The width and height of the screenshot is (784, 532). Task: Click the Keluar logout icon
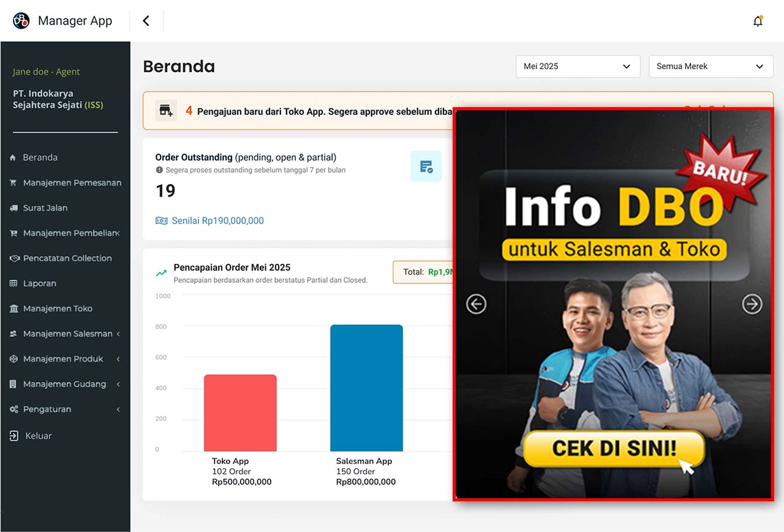coord(14,436)
